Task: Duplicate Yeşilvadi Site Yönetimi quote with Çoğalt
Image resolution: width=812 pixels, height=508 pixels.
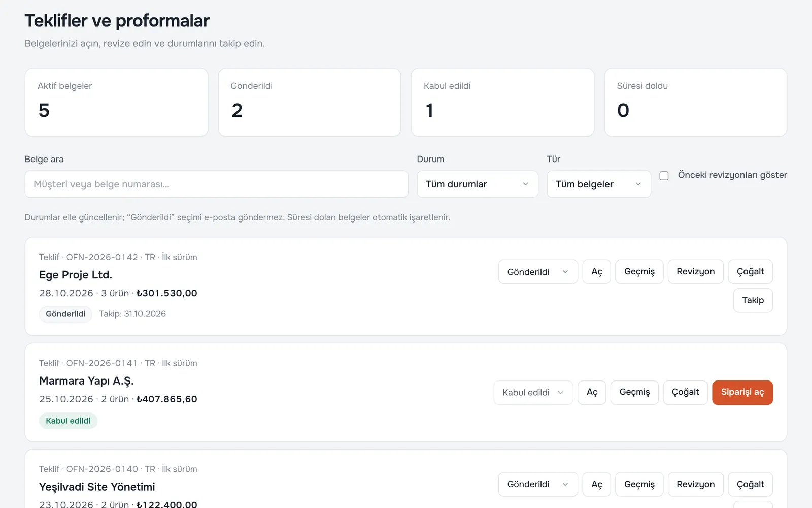Action: [751, 484]
